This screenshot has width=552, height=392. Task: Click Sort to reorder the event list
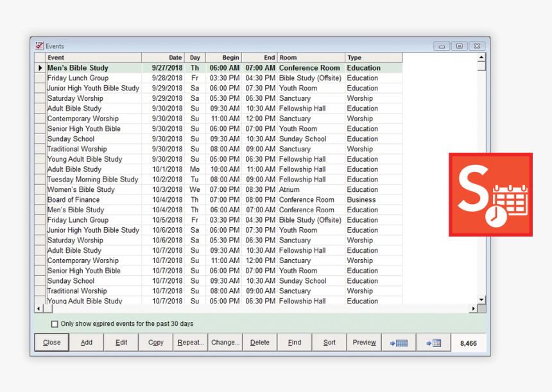point(329,343)
